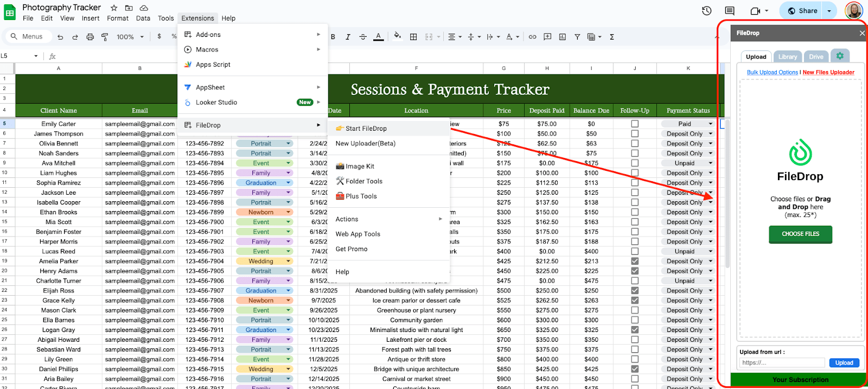Click the insert comment icon

(x=547, y=37)
